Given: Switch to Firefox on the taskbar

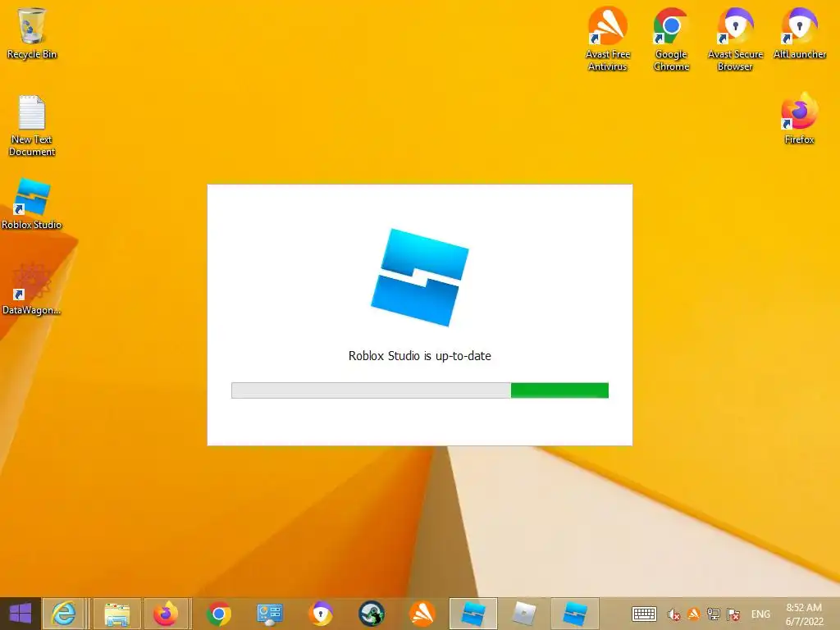Looking at the screenshot, I should 166,614.
